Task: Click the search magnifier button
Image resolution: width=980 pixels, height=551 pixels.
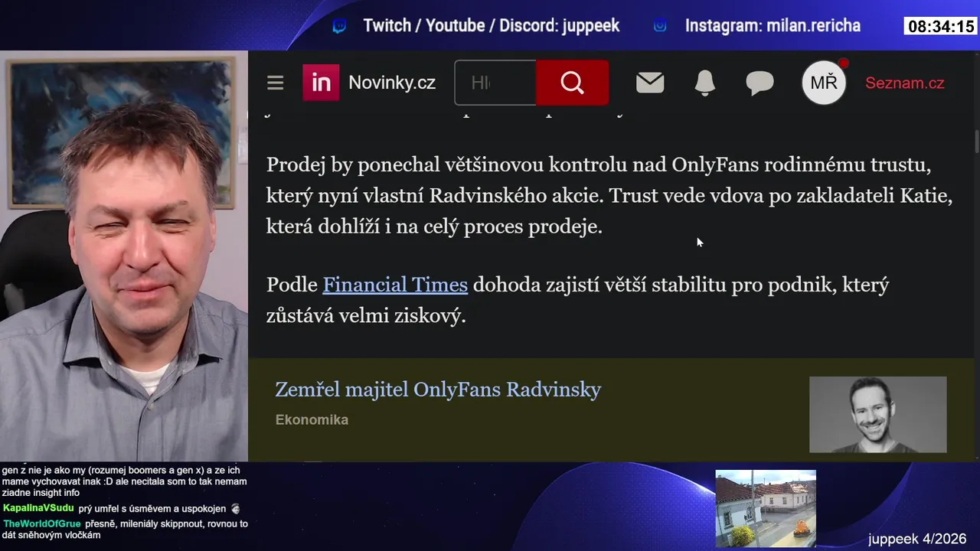Action: tap(572, 83)
